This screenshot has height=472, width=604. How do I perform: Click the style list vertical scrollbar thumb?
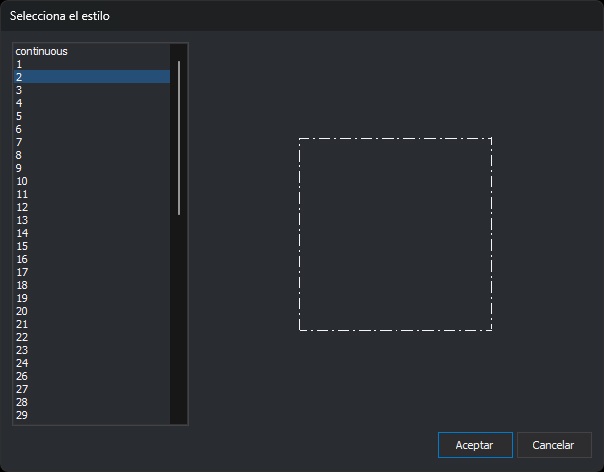(179, 138)
